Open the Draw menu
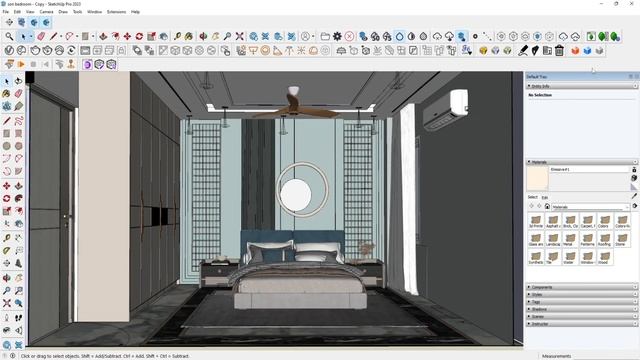 pyautogui.click(x=63, y=12)
